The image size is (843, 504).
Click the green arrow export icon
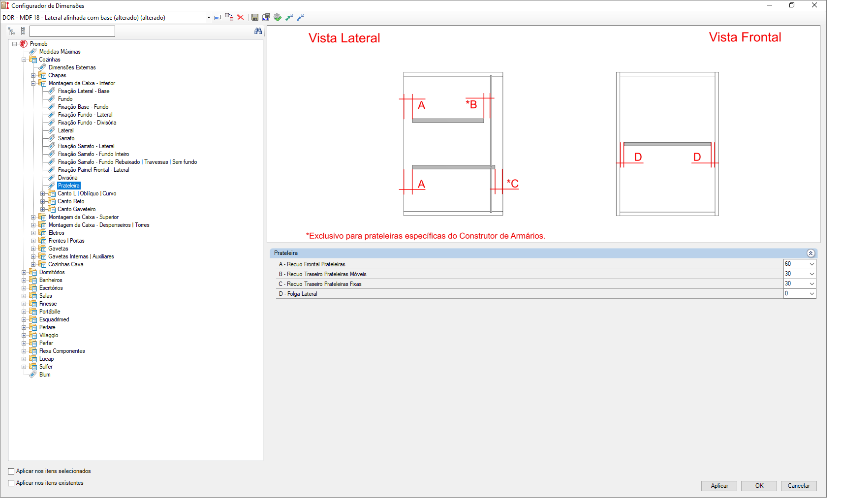tap(289, 17)
